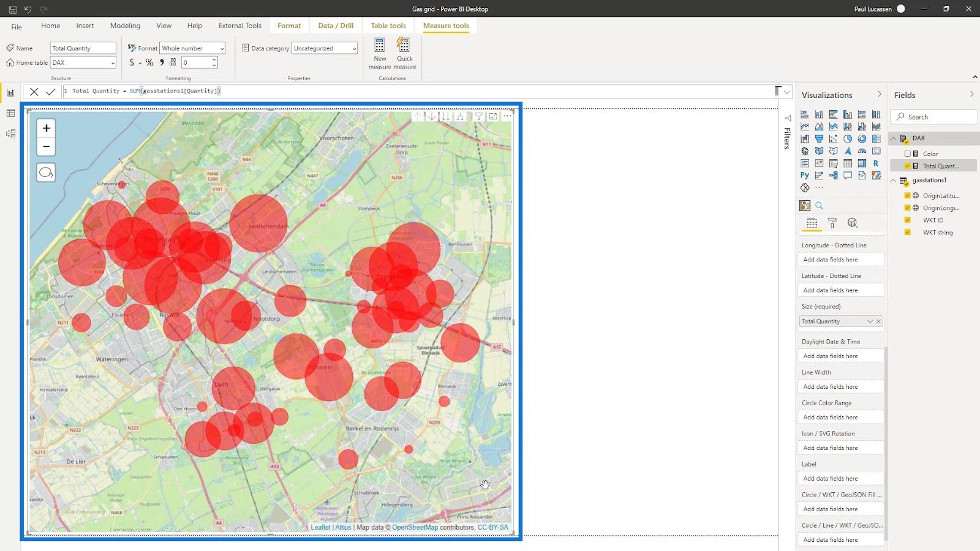980x551 pixels.
Task: Select the KPI visual
Action: tap(819, 163)
